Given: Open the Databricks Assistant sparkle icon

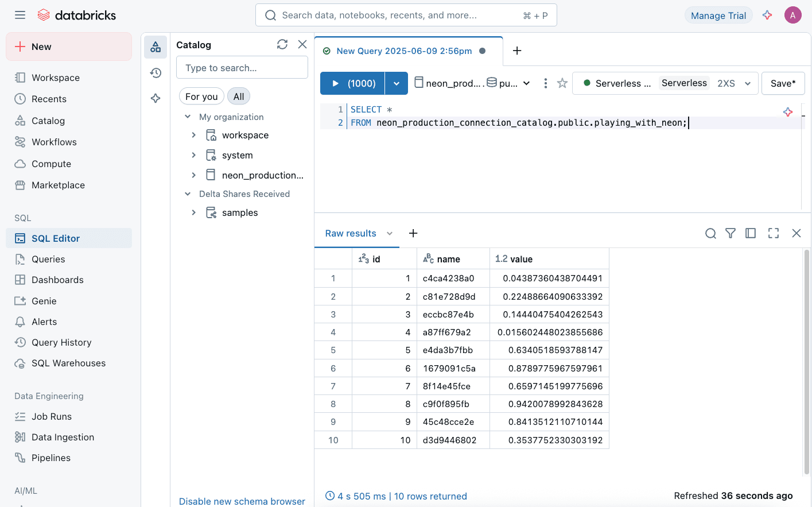Looking at the screenshot, I should click(x=156, y=98).
